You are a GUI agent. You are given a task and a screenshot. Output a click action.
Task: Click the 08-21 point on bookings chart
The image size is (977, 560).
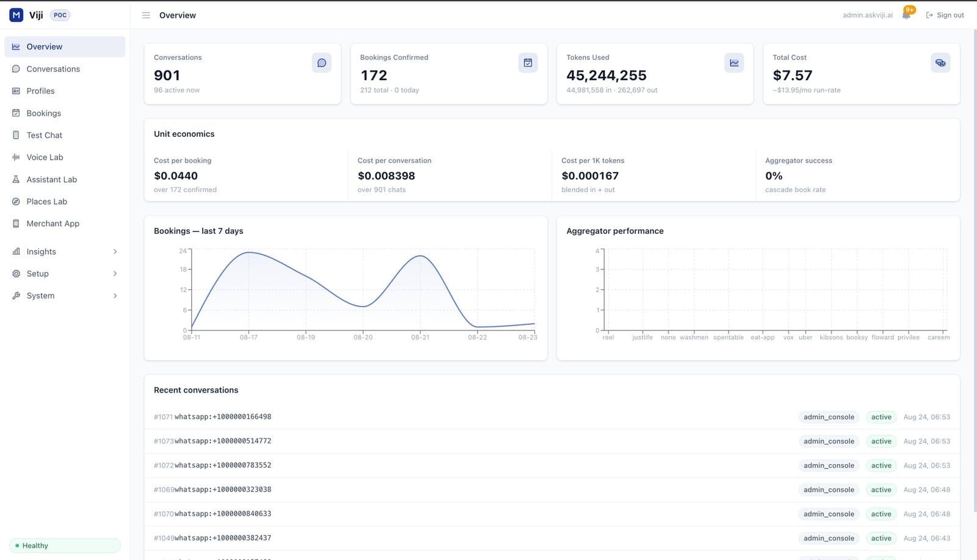420,256
